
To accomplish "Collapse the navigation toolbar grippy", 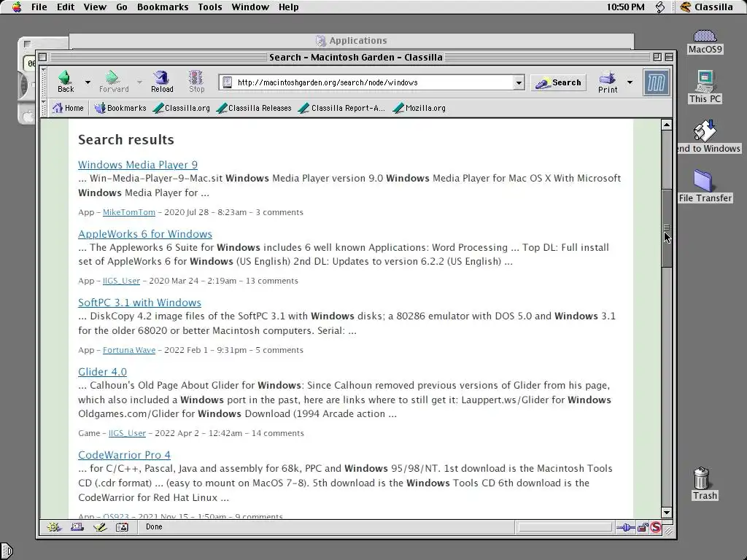I will pos(44,82).
